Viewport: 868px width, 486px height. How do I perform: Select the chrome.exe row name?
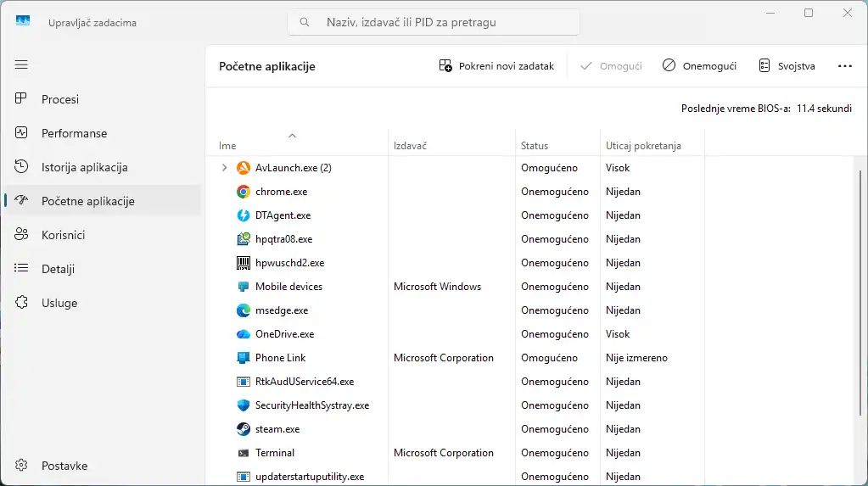[281, 192]
